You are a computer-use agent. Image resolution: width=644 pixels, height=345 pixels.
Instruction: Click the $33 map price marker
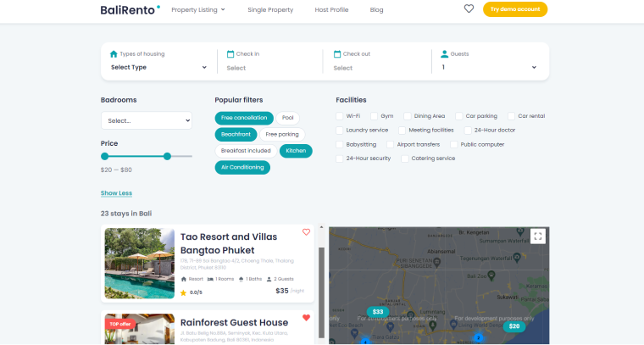tap(378, 312)
